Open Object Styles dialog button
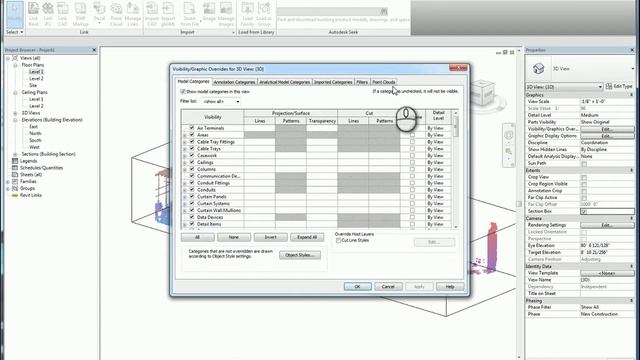This screenshot has height=360, width=640. [x=300, y=255]
